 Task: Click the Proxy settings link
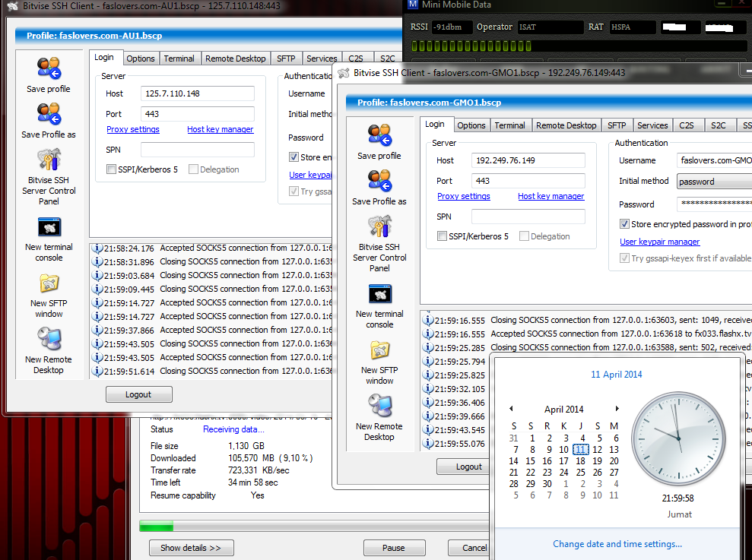463,196
